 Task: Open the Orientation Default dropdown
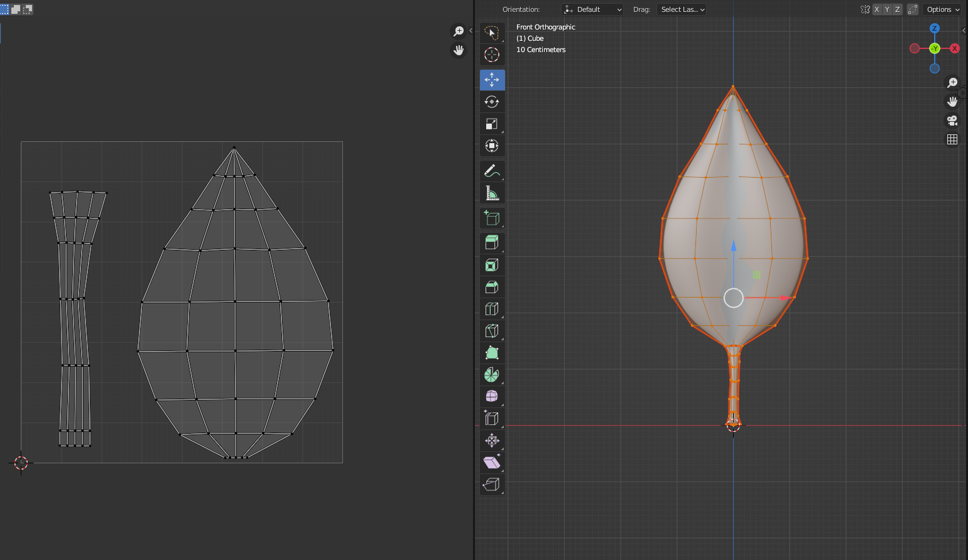592,9
